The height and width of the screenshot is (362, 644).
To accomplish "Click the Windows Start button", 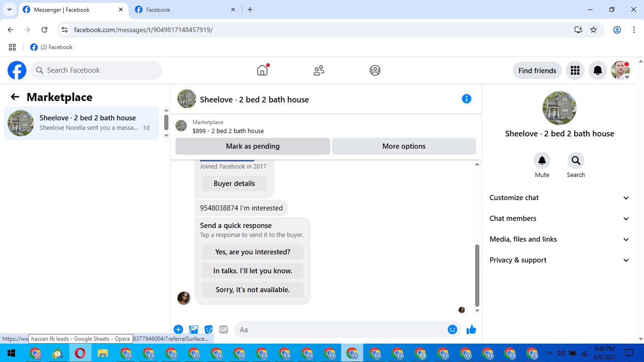I will tap(11, 353).
